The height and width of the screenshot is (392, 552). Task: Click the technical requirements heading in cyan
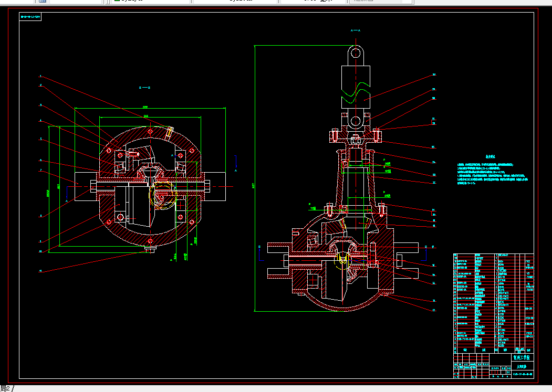coord(491,156)
